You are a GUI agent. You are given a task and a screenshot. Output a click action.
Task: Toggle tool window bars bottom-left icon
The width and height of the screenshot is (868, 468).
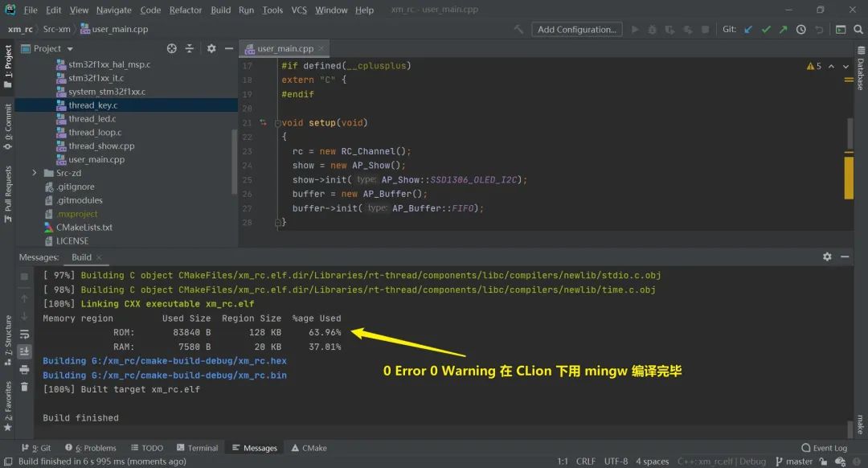[x=8, y=462]
